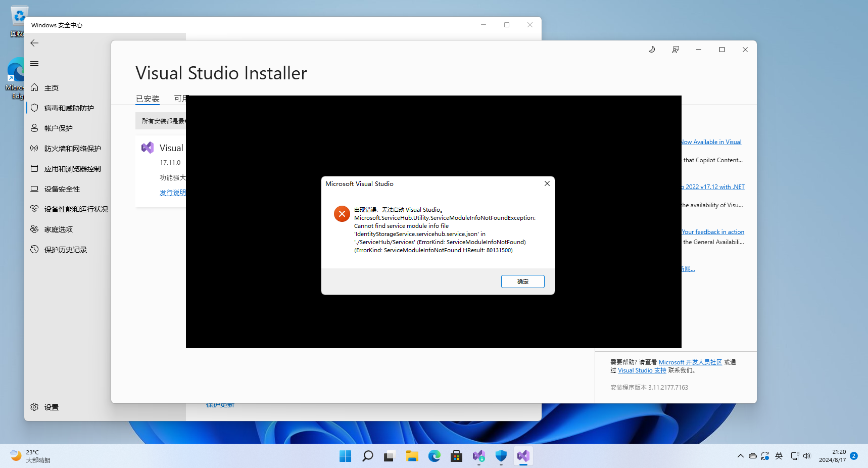The image size is (868, 468).
Task: Open Task View on taskbar
Action: [x=389, y=456]
